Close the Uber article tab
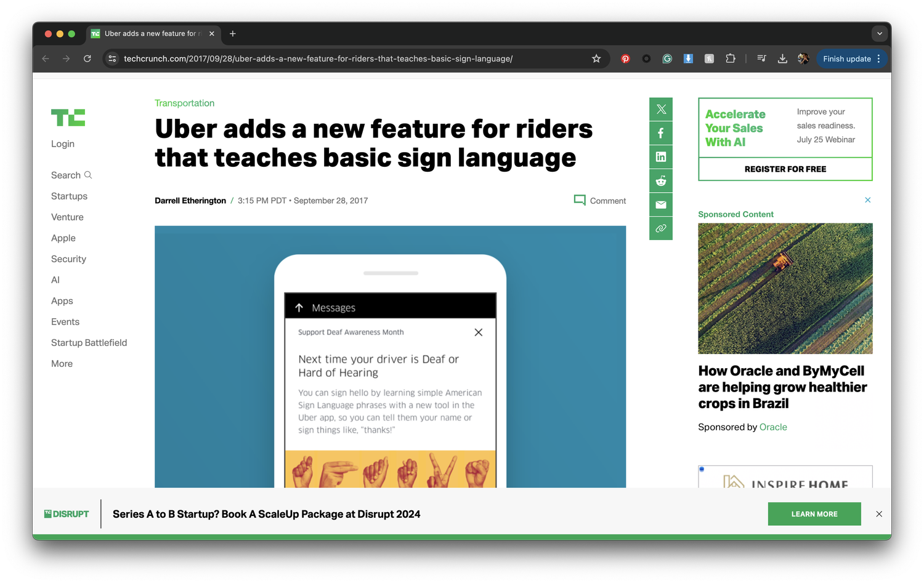The height and width of the screenshot is (583, 924). pos(212,34)
